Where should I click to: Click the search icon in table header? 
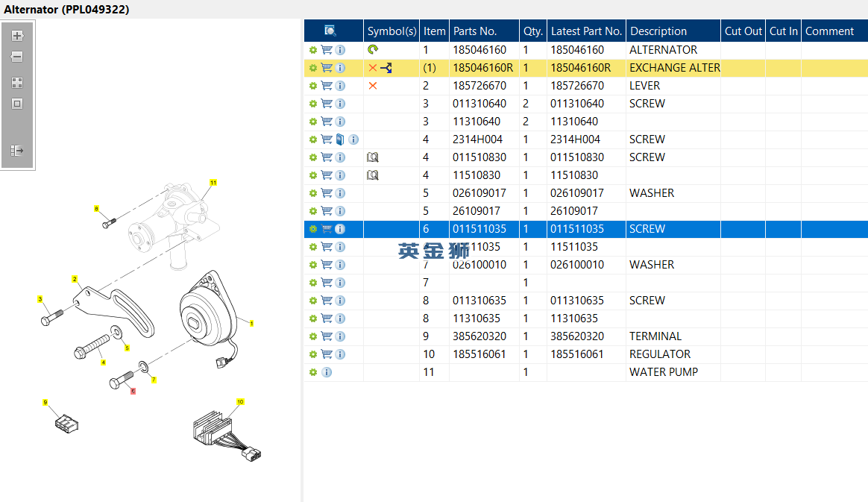(x=330, y=31)
